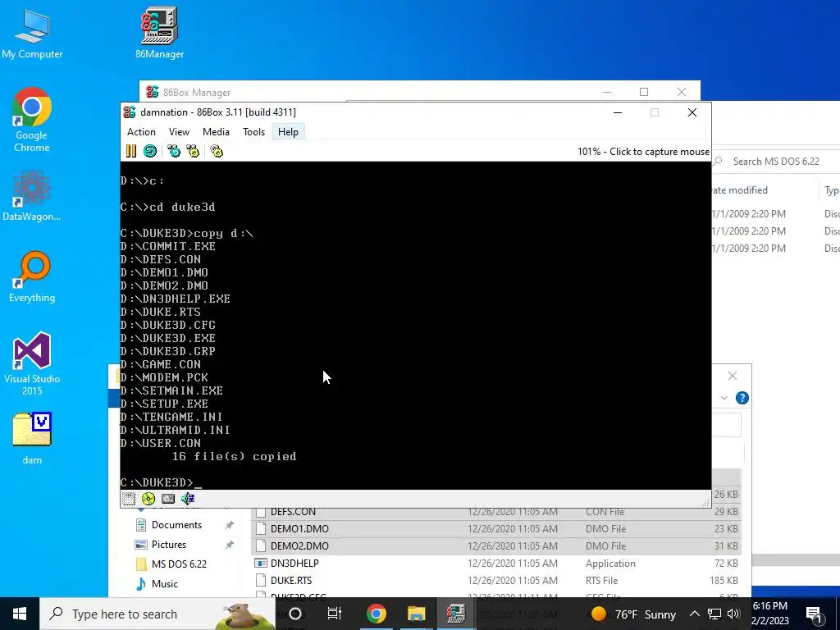This screenshot has width=840, height=630.
Task: Click the network tray icon
Action: coord(714,614)
